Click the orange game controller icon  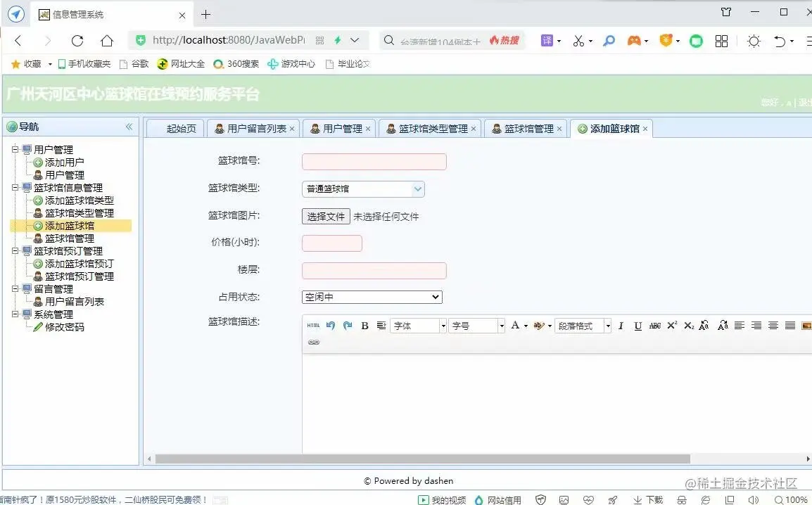point(634,40)
